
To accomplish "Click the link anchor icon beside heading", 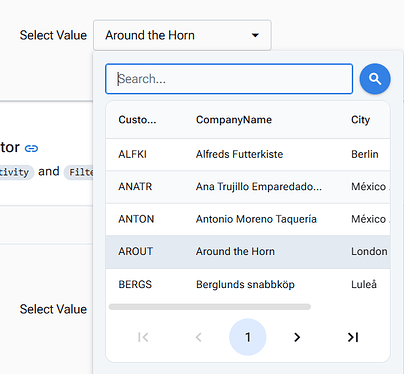I will pos(32,148).
